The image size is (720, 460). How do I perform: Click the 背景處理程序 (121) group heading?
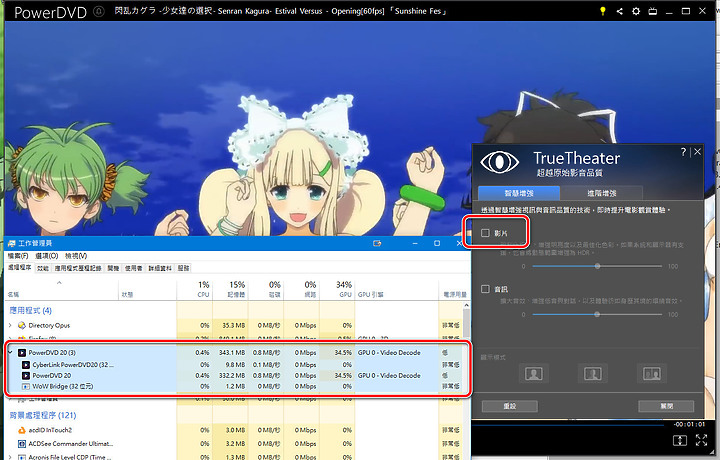point(43,415)
